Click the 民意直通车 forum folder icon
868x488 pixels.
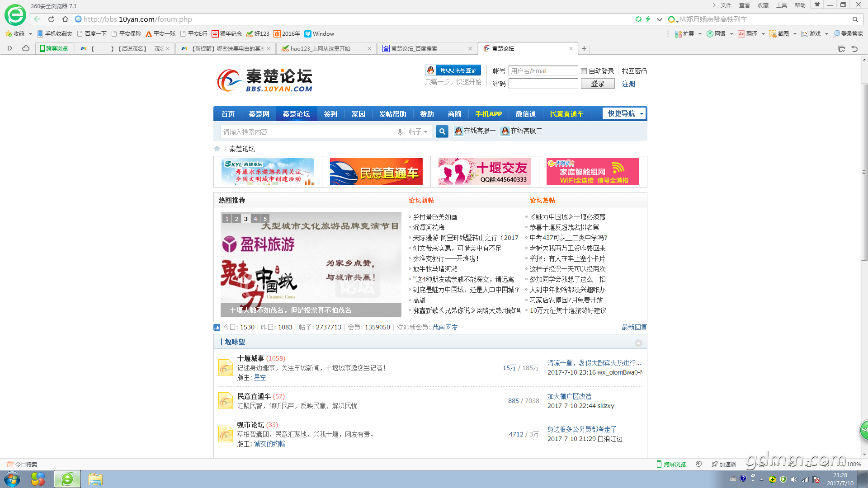226,401
